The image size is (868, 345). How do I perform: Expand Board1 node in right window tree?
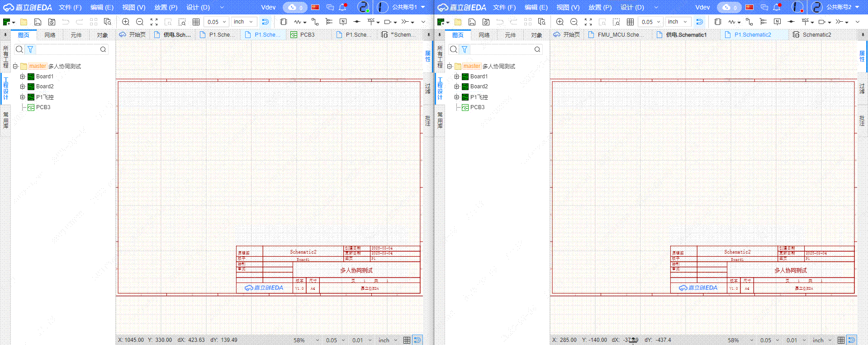tap(456, 77)
